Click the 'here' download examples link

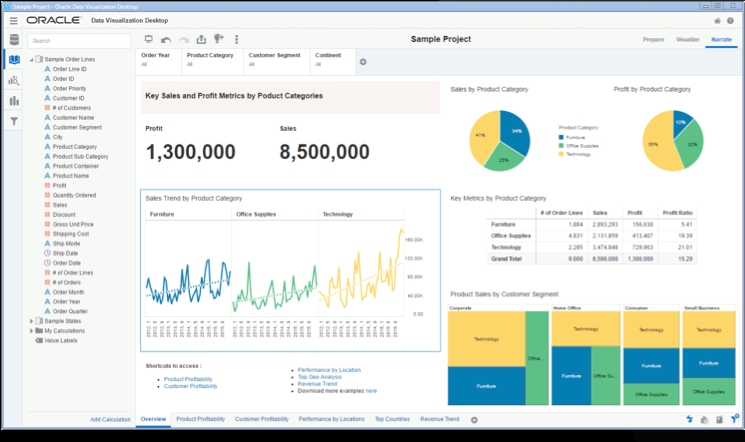point(371,391)
